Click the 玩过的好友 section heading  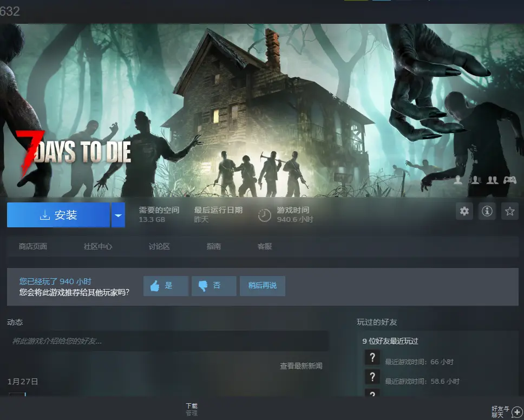pos(377,322)
